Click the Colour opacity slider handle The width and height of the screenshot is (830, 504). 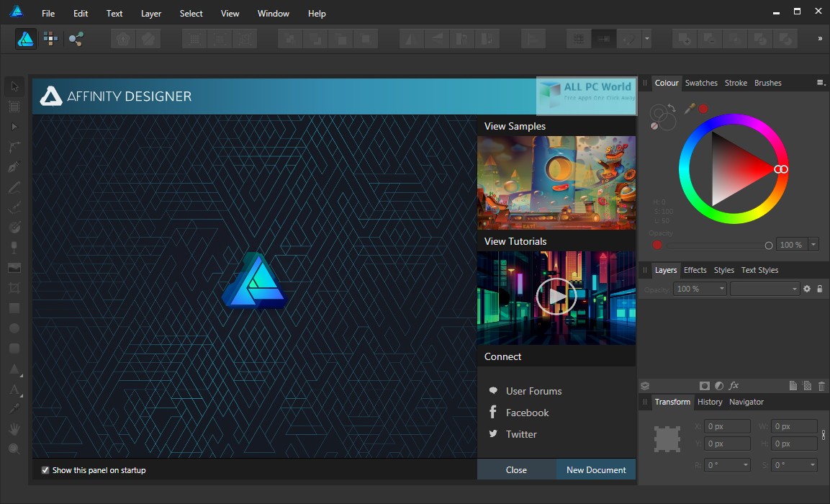[769, 245]
